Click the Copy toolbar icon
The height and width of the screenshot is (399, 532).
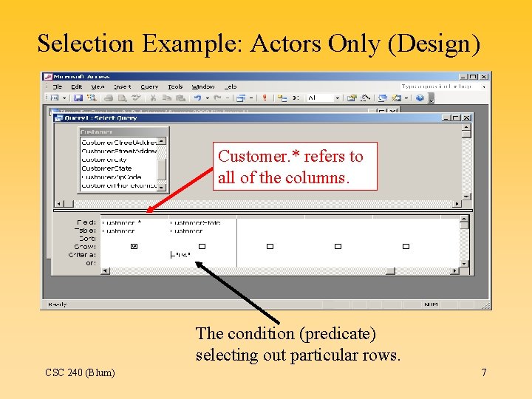[x=166, y=98]
